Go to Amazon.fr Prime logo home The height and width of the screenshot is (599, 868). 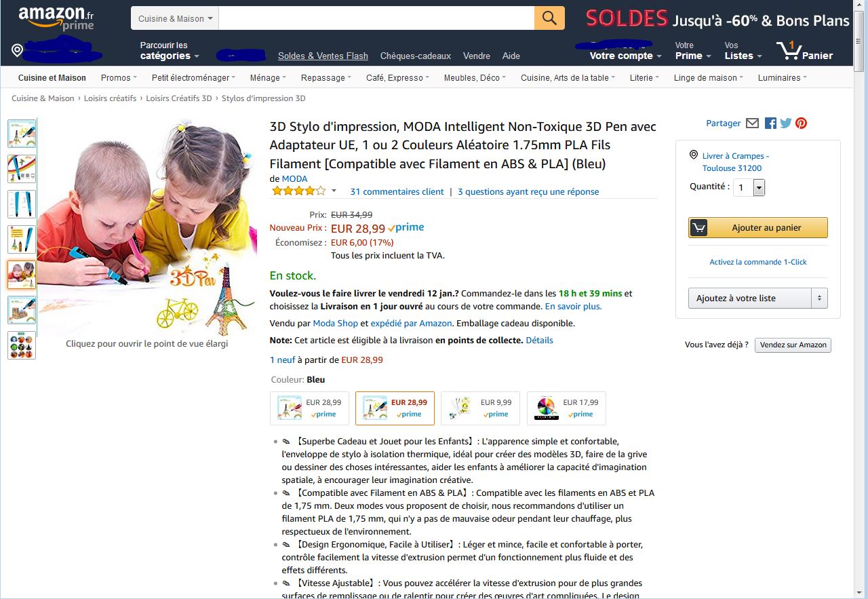coord(56,19)
